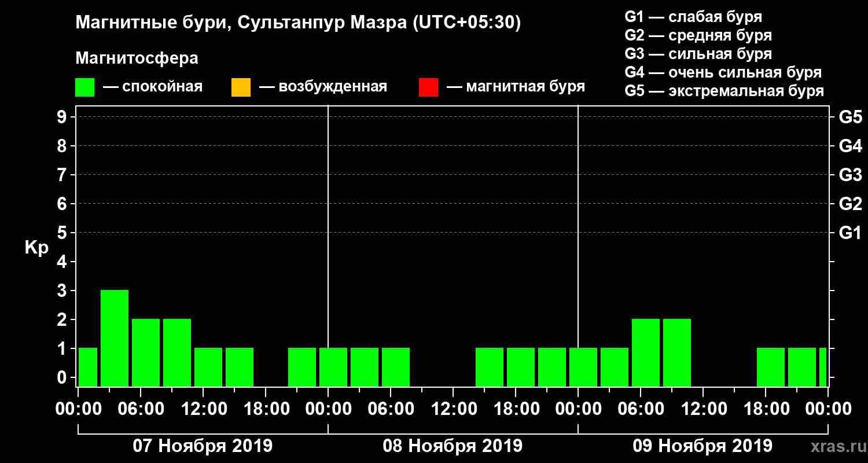Click the 'G5' label on the right axis
The image size is (868, 463).
pyautogui.click(x=851, y=117)
